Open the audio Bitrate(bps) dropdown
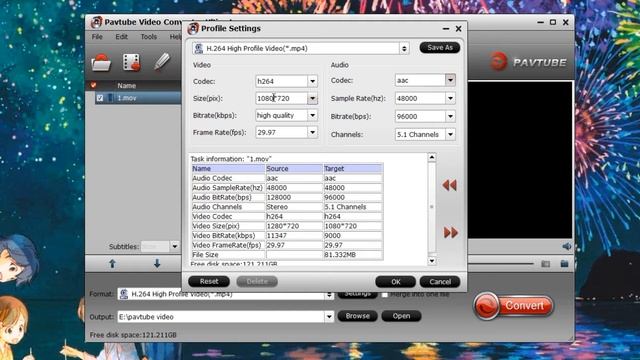Screen dimensions: 640x360 coord(450,116)
